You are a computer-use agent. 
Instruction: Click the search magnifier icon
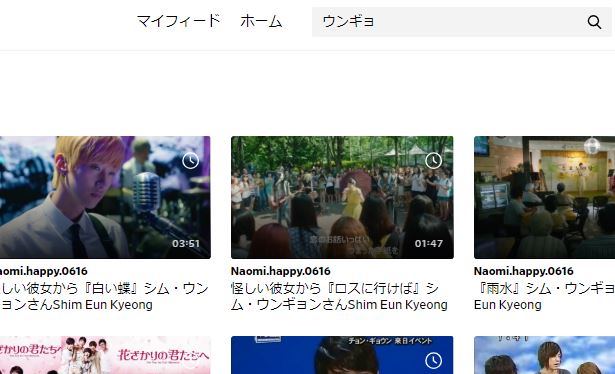click(594, 22)
